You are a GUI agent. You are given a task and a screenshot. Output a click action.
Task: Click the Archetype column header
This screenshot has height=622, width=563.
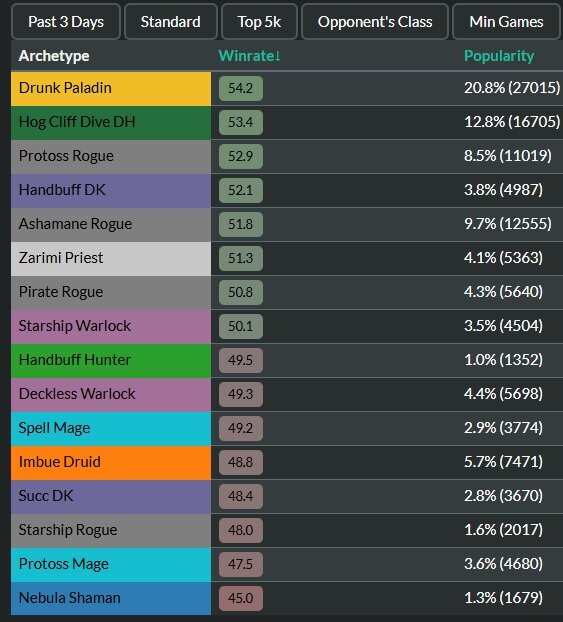point(54,56)
